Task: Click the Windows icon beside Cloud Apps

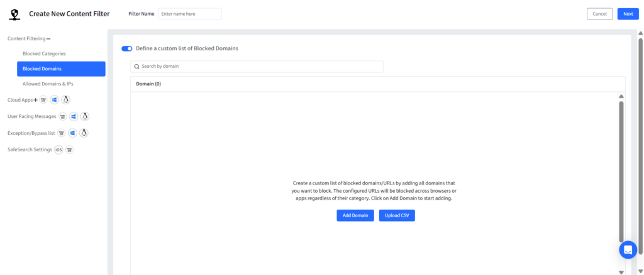Action: [54, 100]
